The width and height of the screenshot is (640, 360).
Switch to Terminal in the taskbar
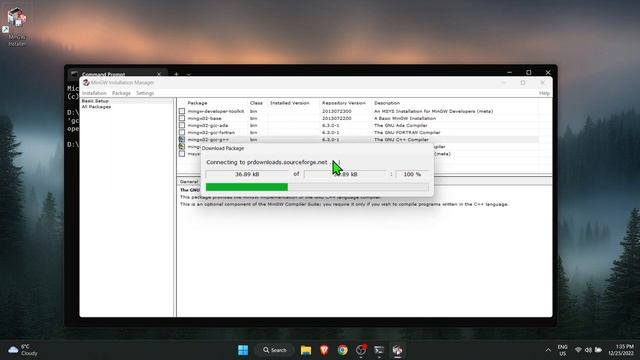coord(379,350)
